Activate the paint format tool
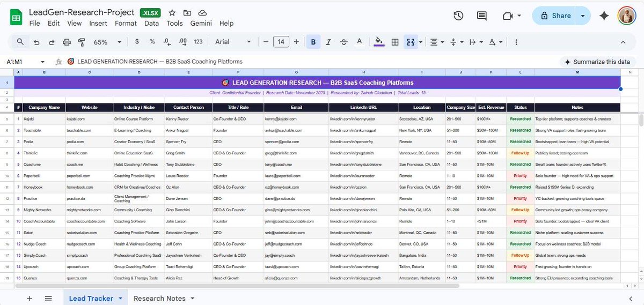This screenshot has width=644, height=305. [82, 42]
